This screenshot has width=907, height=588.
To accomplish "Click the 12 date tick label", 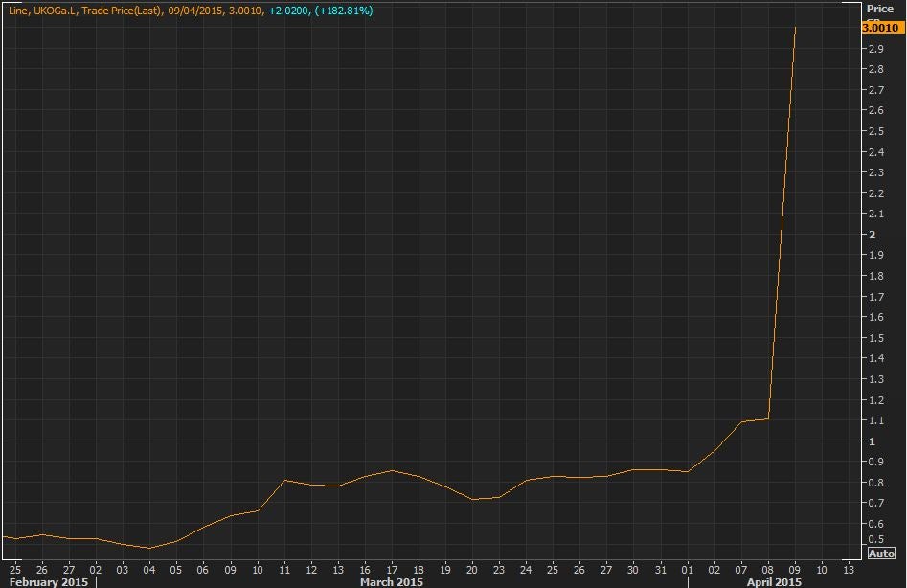I will pyautogui.click(x=311, y=570).
